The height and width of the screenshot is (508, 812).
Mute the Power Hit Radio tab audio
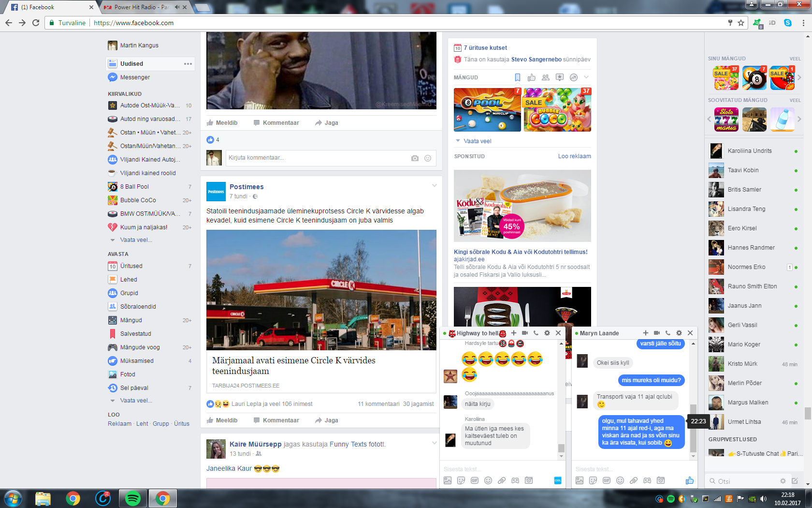tap(177, 7)
